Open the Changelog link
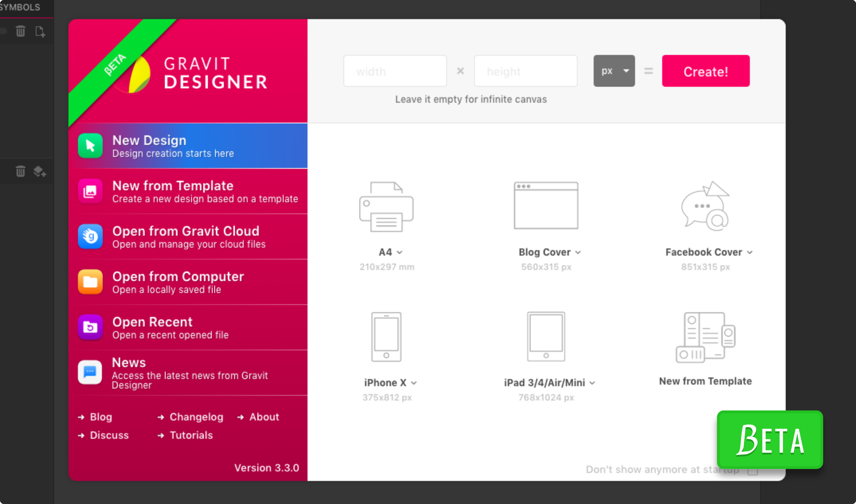This screenshot has width=856, height=504. click(x=196, y=417)
